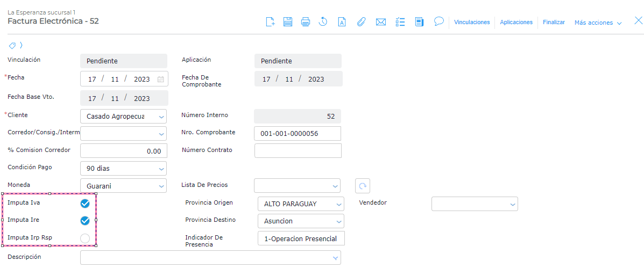Click the Fecha De Comprobante date field
Viewport: 644px width, 268px height.
(x=299, y=78)
